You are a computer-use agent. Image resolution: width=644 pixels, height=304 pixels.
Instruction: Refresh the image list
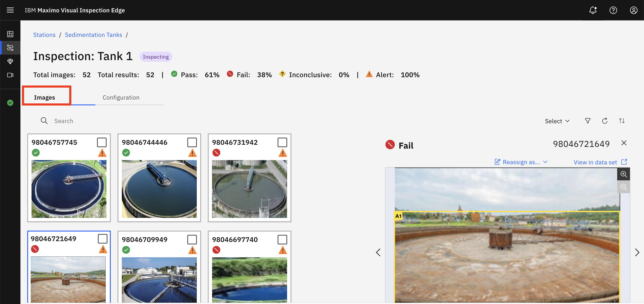coord(605,121)
